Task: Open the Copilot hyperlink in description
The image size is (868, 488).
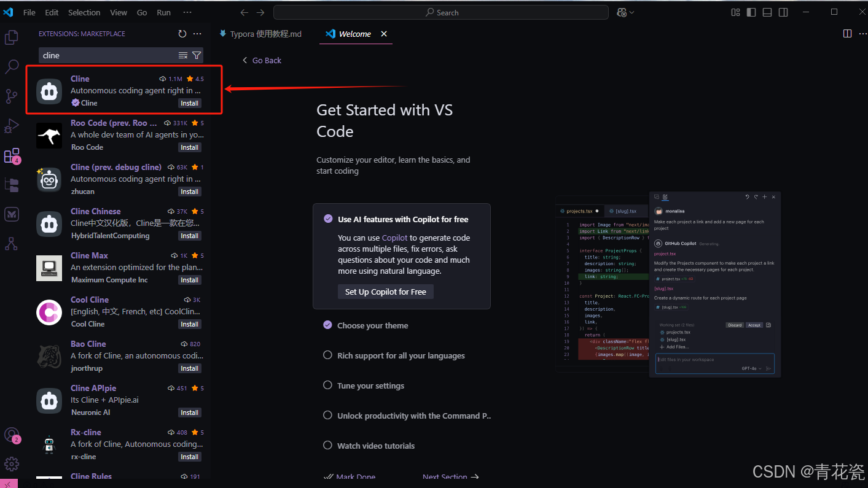Action: click(394, 238)
